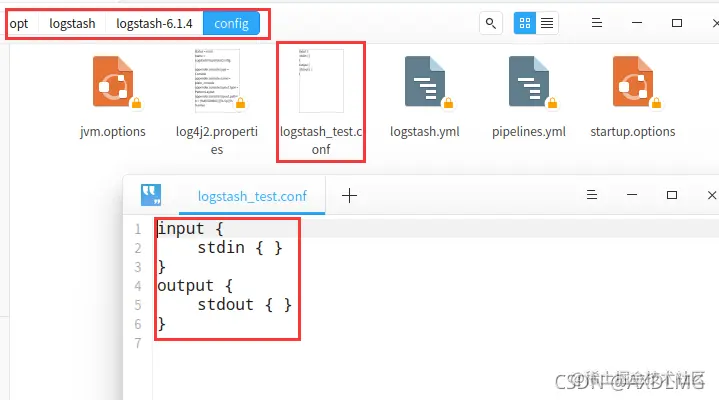Click the 'logstash.yml' file name label
The width and height of the screenshot is (719, 400).
[425, 132]
